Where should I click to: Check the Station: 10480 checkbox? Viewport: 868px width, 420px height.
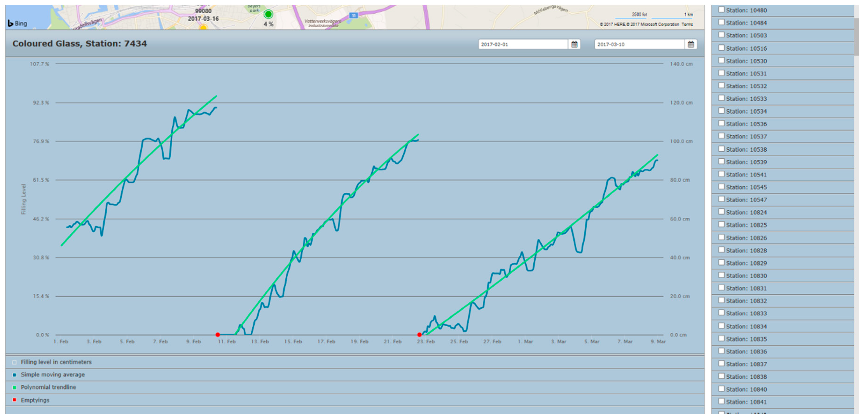pyautogui.click(x=721, y=10)
